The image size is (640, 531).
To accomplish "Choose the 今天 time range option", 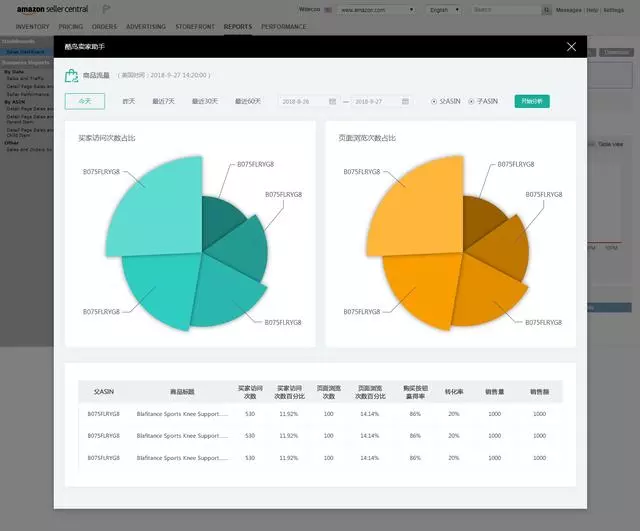I will click(85, 101).
